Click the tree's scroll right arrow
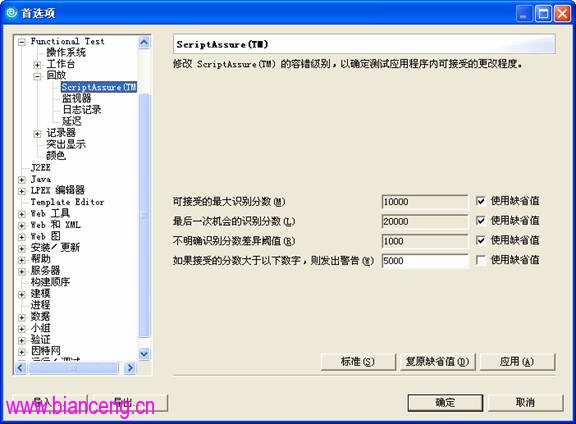This screenshot has width=576, height=424. (x=130, y=368)
